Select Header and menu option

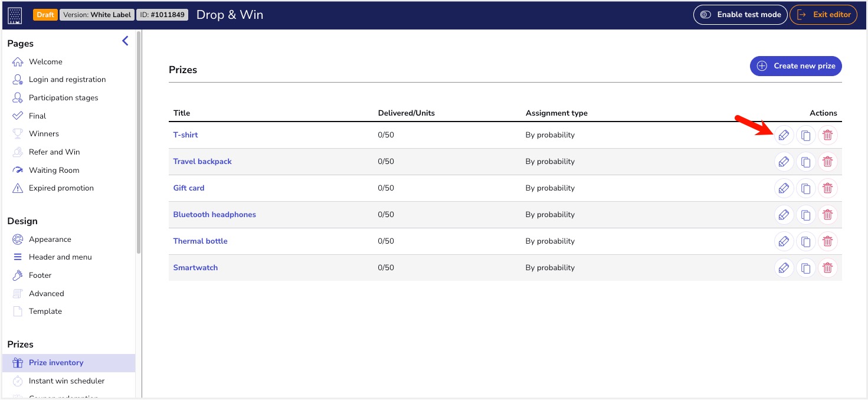tap(60, 257)
